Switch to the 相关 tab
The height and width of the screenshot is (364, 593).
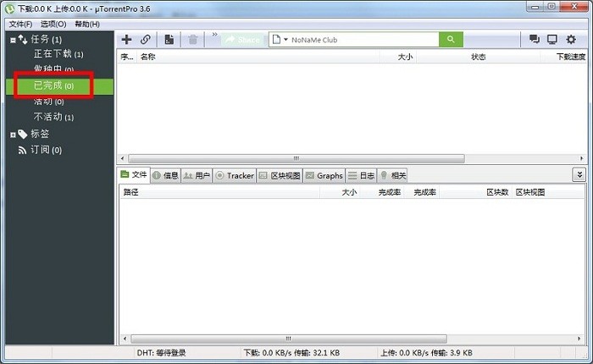393,175
